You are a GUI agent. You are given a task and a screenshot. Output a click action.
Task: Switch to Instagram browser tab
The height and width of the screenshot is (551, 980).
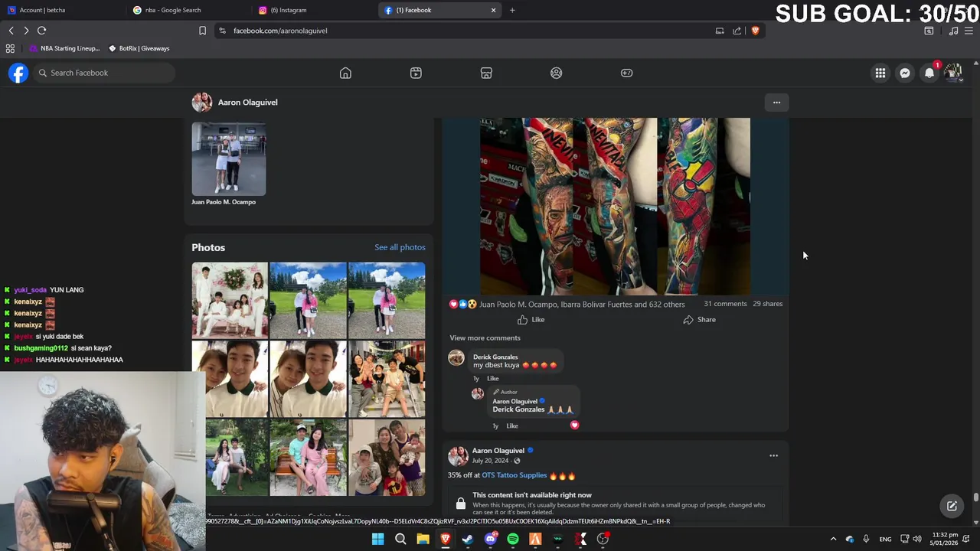(314, 10)
